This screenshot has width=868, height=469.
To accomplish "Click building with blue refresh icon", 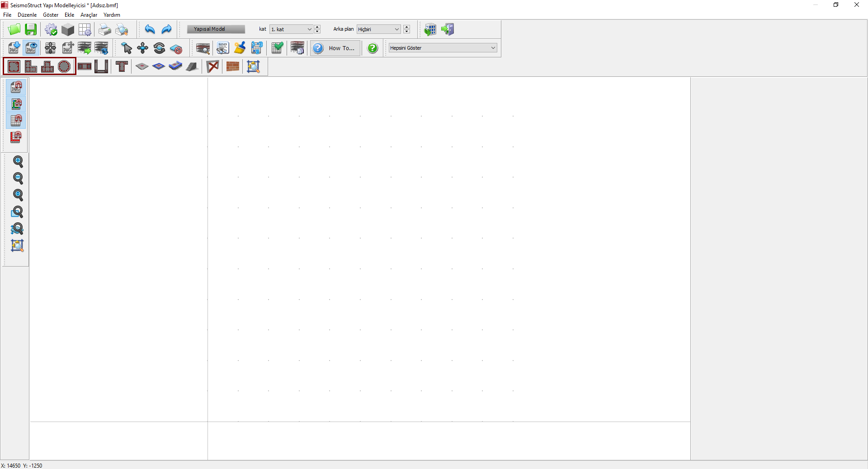I will 101,48.
